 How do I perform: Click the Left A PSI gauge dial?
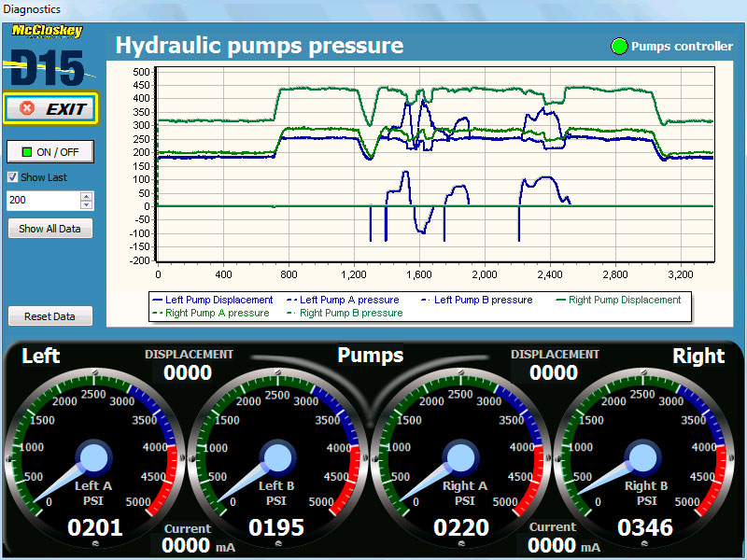pyautogui.click(x=93, y=457)
